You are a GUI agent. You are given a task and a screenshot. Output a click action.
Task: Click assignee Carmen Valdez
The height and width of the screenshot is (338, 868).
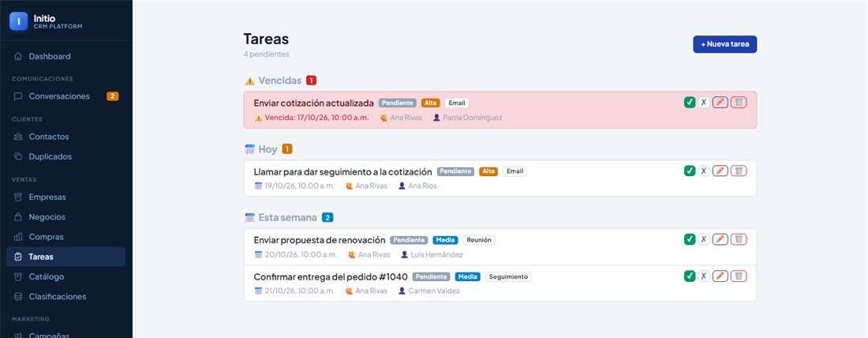[x=434, y=291]
